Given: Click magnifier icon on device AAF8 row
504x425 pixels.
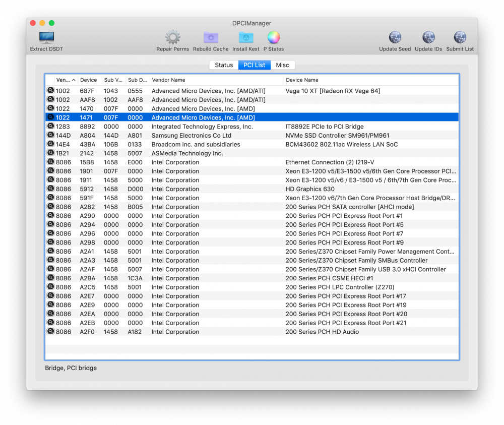Looking at the screenshot, I should pyautogui.click(x=50, y=99).
